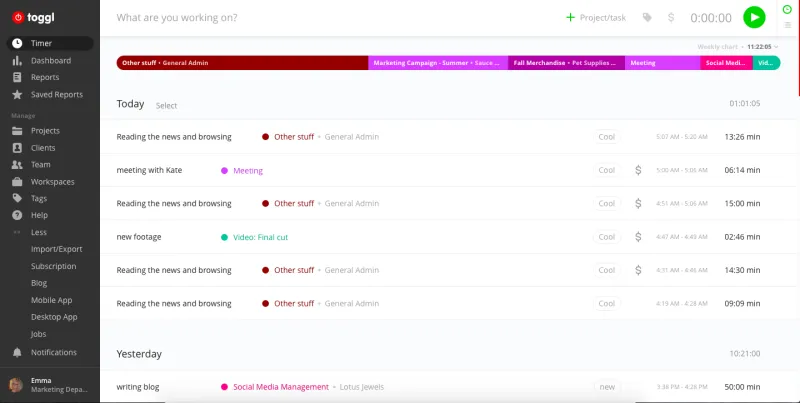Click the Fall Merchandise segment in the chart

(x=567, y=63)
